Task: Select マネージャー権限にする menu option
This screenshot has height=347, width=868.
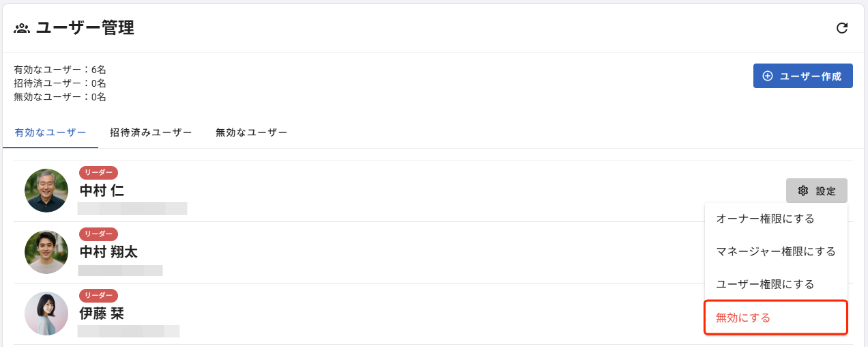Action: point(776,251)
